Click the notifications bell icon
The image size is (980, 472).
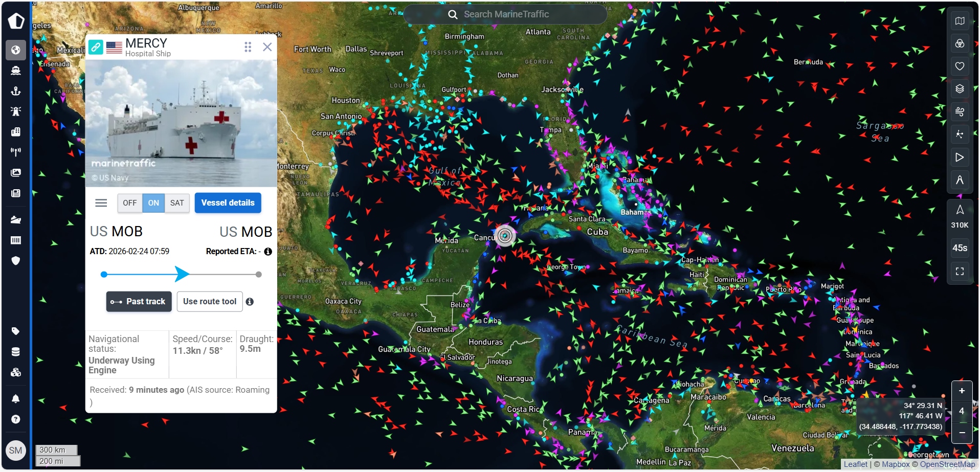pyautogui.click(x=16, y=399)
